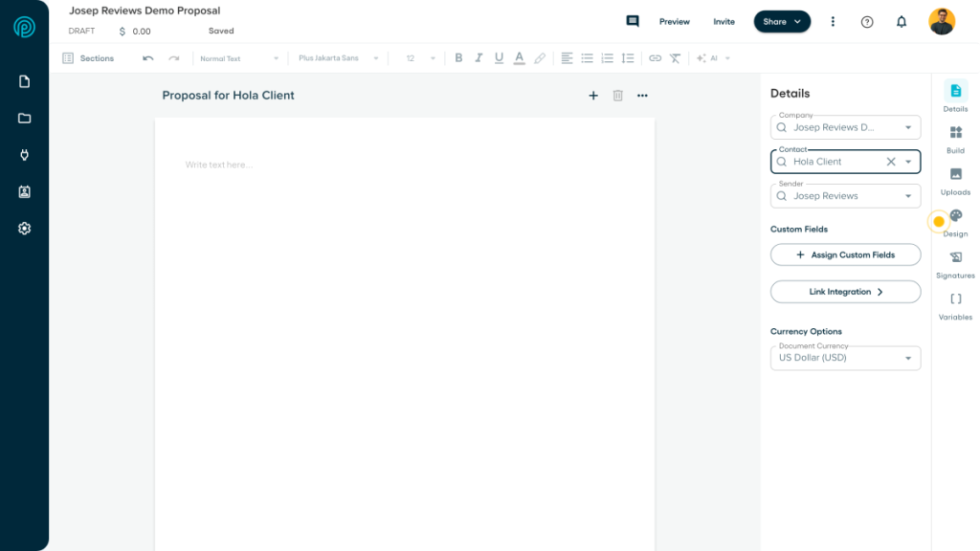Toggle italic formatting

[x=479, y=58]
